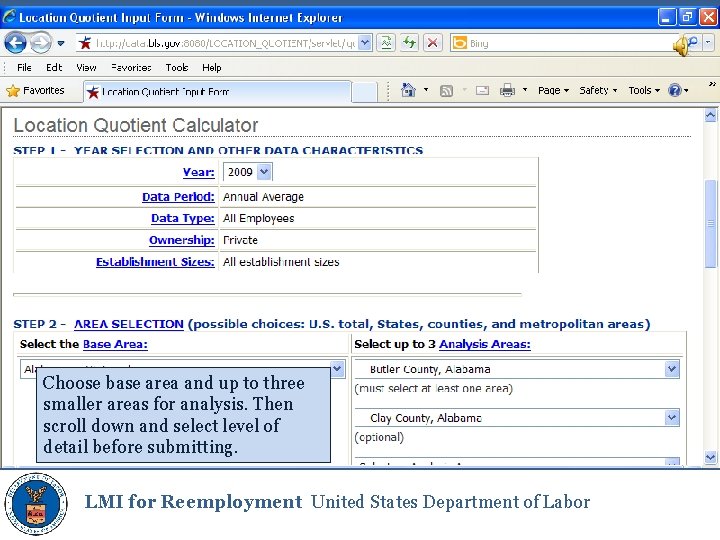Click the Department of Labor seal

pyautogui.click(x=36, y=503)
